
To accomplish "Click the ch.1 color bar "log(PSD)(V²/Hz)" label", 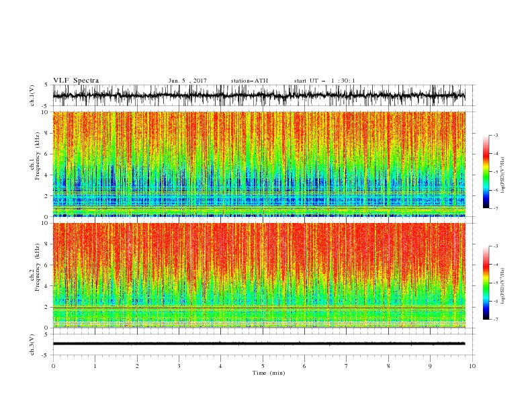I will pyautogui.click(x=503, y=175).
